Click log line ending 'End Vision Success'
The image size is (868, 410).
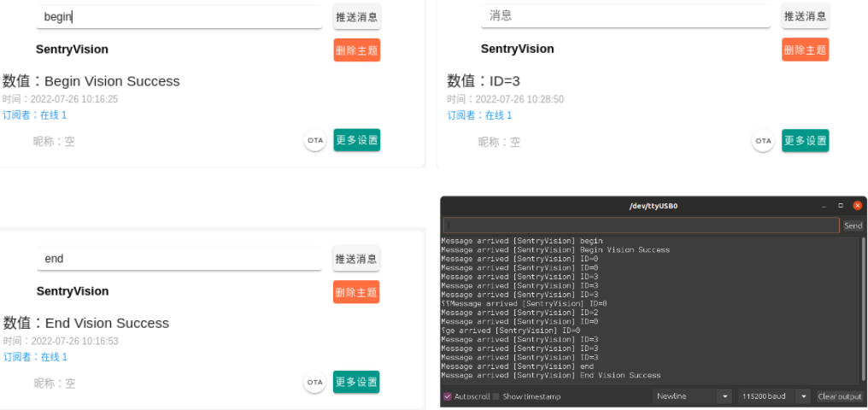pyautogui.click(x=551, y=375)
